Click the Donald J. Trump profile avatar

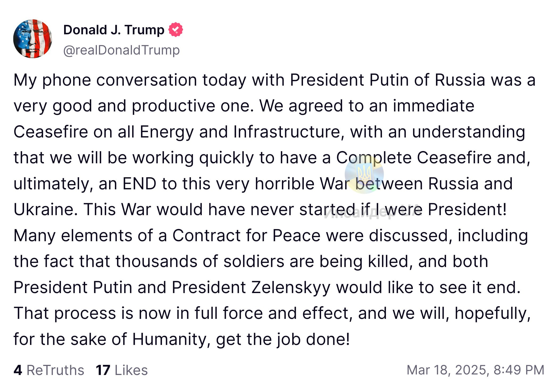point(32,39)
